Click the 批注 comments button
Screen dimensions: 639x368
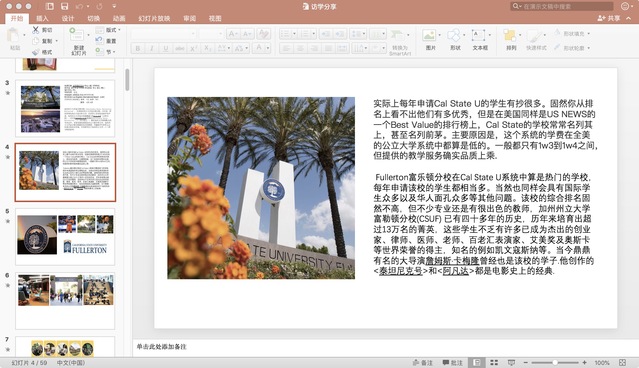452,362
